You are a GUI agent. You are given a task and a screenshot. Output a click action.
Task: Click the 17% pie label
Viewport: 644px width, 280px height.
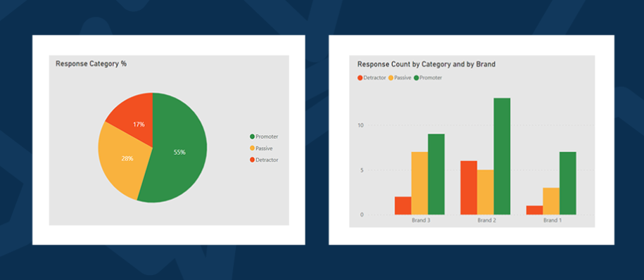click(139, 125)
